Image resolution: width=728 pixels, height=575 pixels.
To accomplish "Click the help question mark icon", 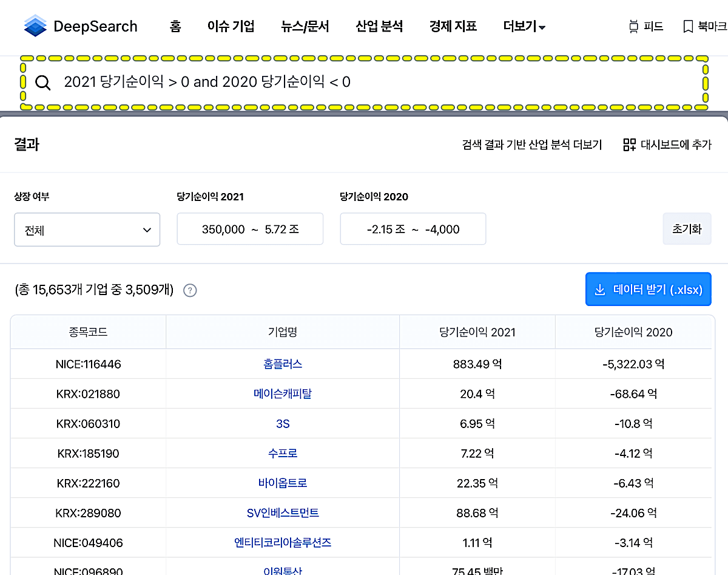I will pos(190,290).
